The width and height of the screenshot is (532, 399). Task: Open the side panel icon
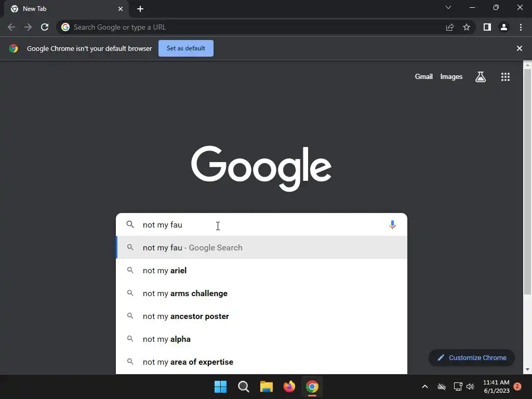pos(487,27)
